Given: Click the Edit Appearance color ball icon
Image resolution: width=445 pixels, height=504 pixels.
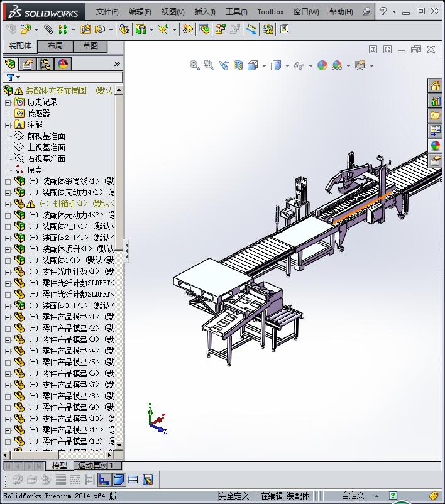Looking at the screenshot, I should pos(322,65).
